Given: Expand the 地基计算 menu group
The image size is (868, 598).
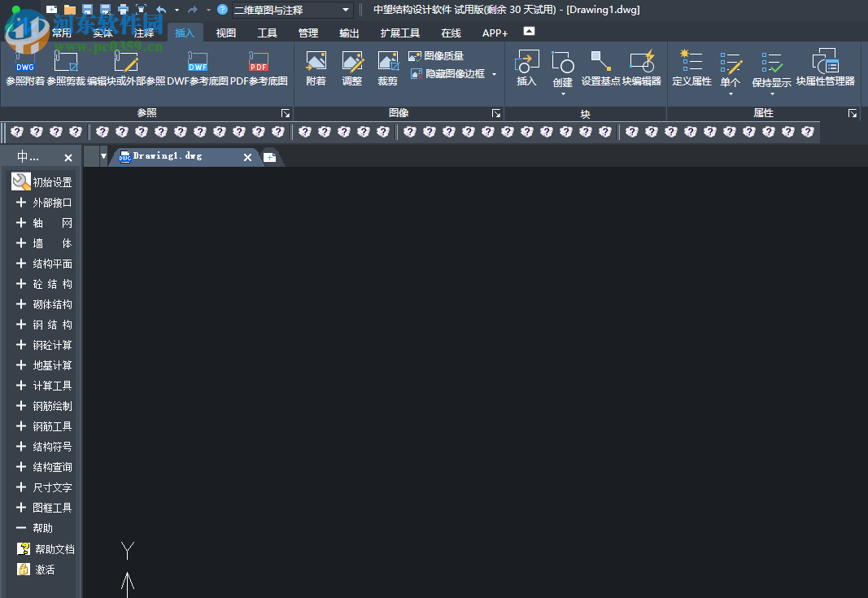Looking at the screenshot, I should click(42, 365).
